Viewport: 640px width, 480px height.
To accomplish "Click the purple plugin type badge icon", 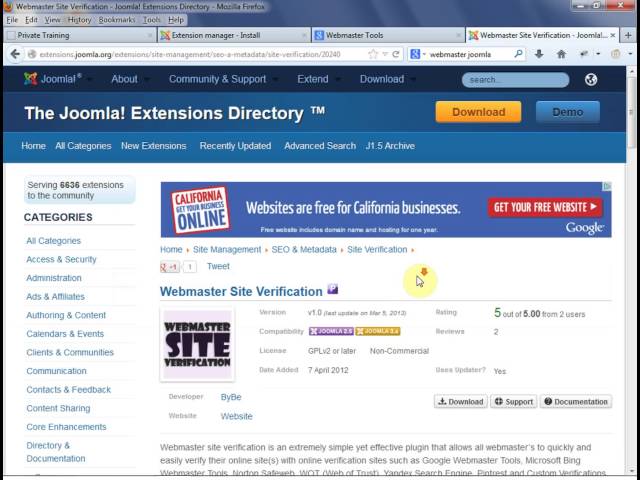I will (x=333, y=289).
